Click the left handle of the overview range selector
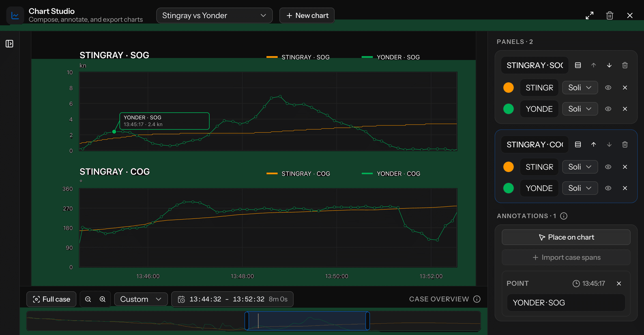Image resolution: width=644 pixels, height=335 pixels. (247, 321)
